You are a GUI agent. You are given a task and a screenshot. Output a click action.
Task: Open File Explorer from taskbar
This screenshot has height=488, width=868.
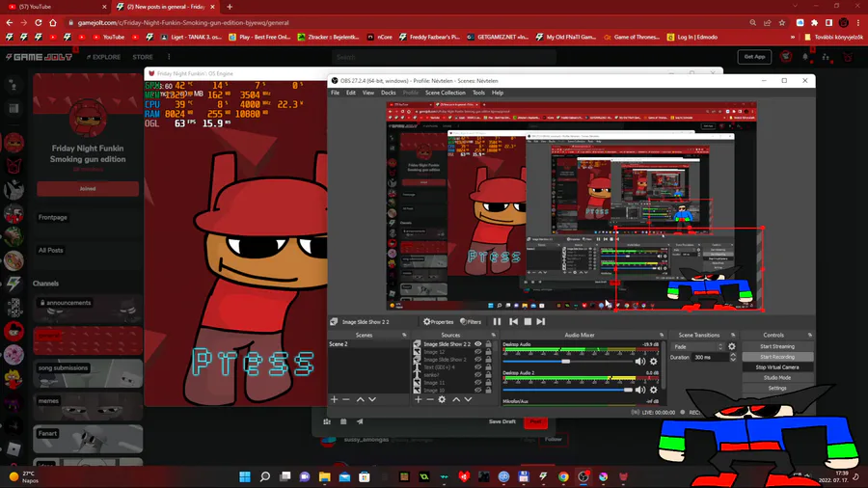(x=324, y=476)
